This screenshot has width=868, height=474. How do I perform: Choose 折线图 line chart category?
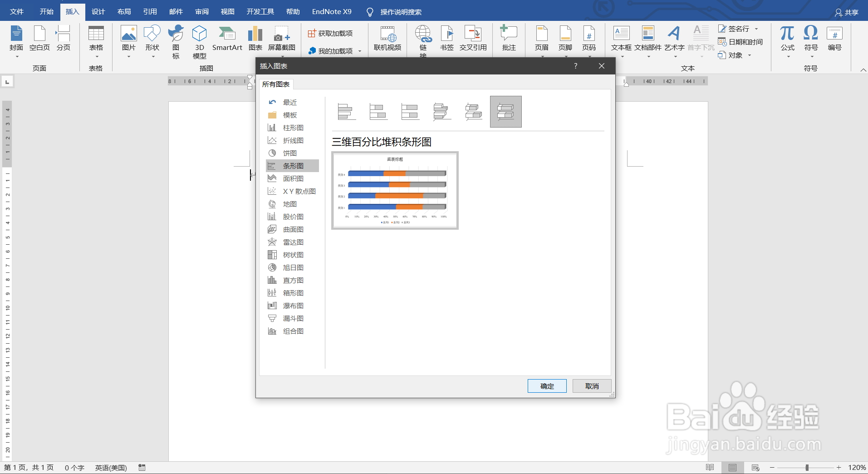(292, 140)
